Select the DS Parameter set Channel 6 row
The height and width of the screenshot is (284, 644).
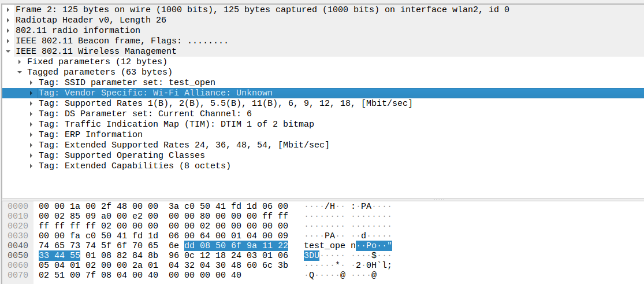pos(158,114)
